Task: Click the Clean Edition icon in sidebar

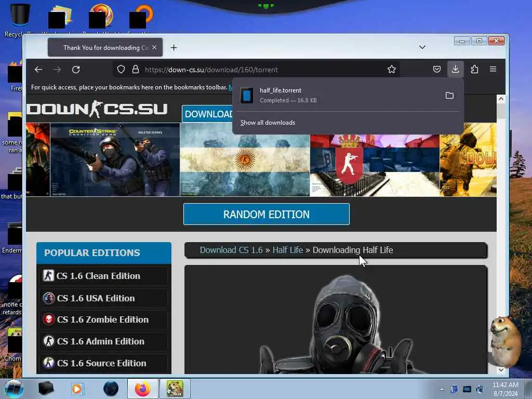Action: click(x=48, y=275)
